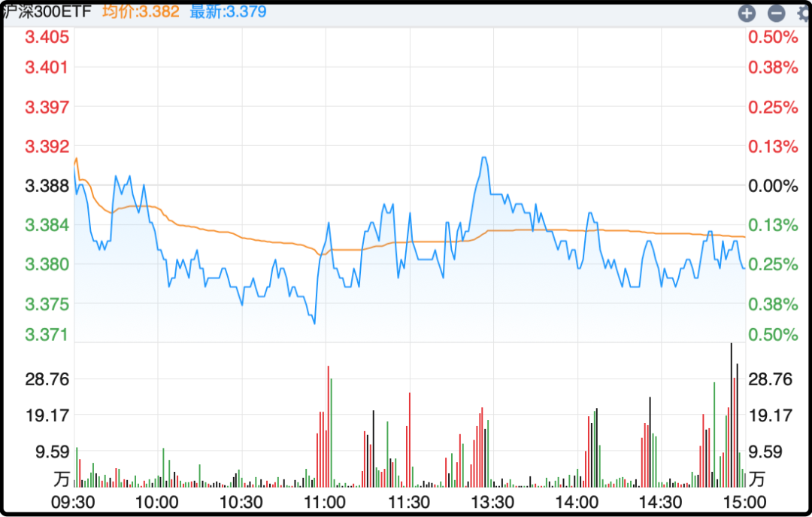Screen dimensions: 812x517
Task: Click the plus zoom-in icon
Action: point(746,13)
